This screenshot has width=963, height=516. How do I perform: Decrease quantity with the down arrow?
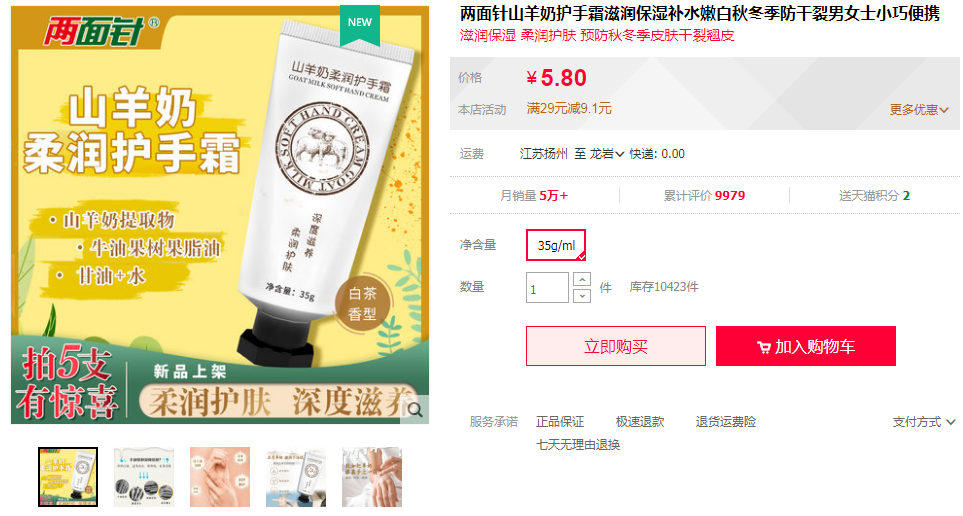click(x=582, y=295)
